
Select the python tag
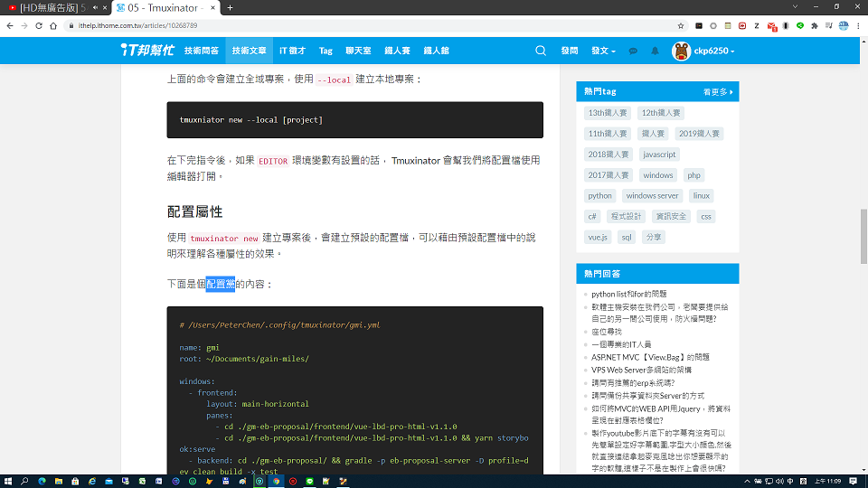coord(599,196)
